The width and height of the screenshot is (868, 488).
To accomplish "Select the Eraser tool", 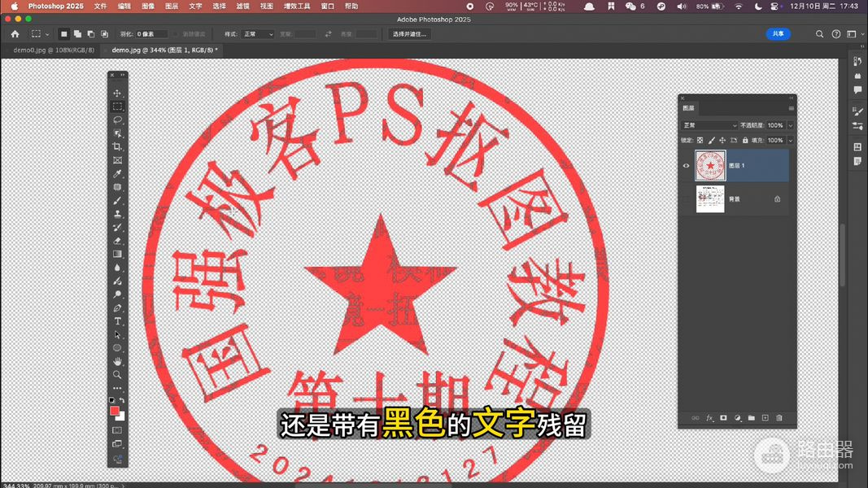I will pos(117,241).
